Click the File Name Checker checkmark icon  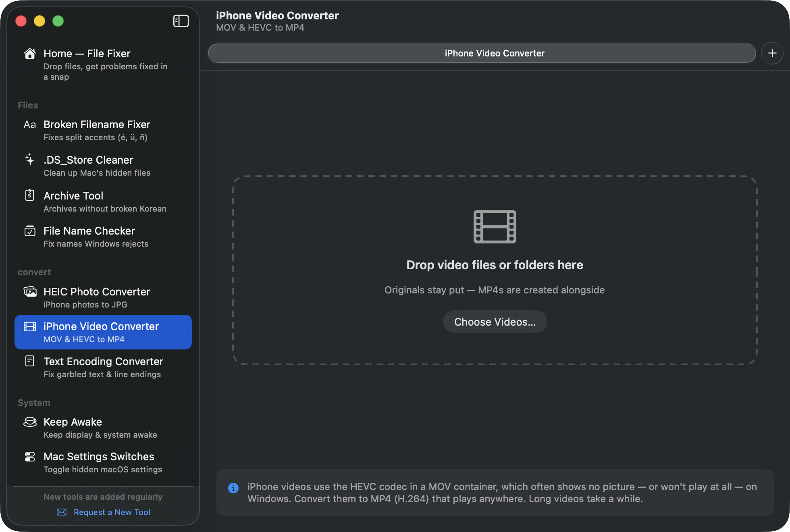[x=30, y=231]
